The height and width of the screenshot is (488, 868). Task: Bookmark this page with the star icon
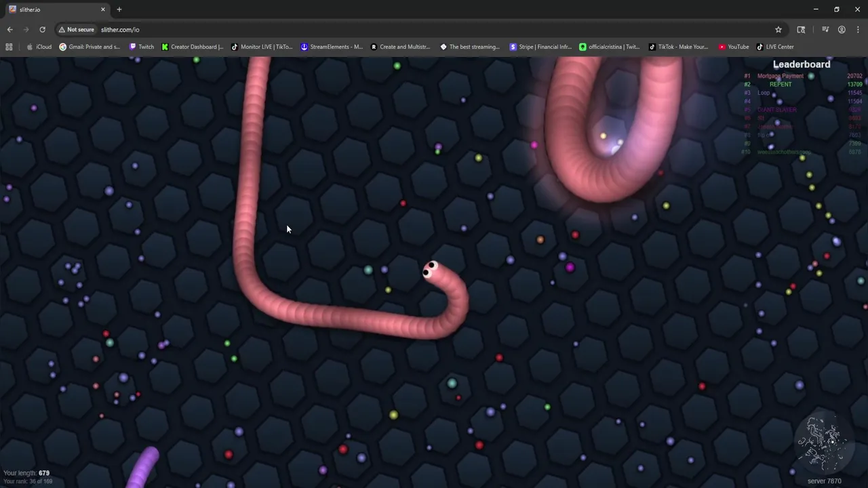pos(778,30)
